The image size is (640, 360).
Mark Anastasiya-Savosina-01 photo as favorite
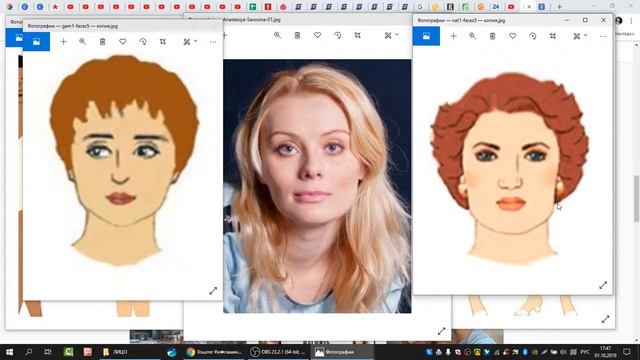[x=317, y=36]
